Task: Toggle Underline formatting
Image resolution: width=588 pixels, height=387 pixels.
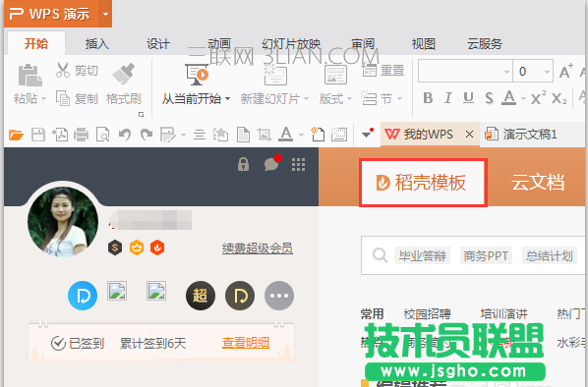Action: pyautogui.click(x=468, y=98)
